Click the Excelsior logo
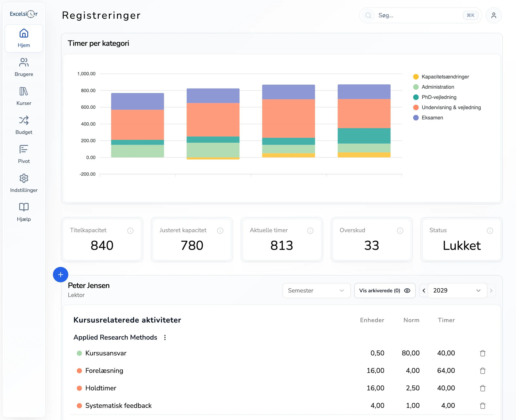This screenshot has width=516, height=420. [x=24, y=14]
